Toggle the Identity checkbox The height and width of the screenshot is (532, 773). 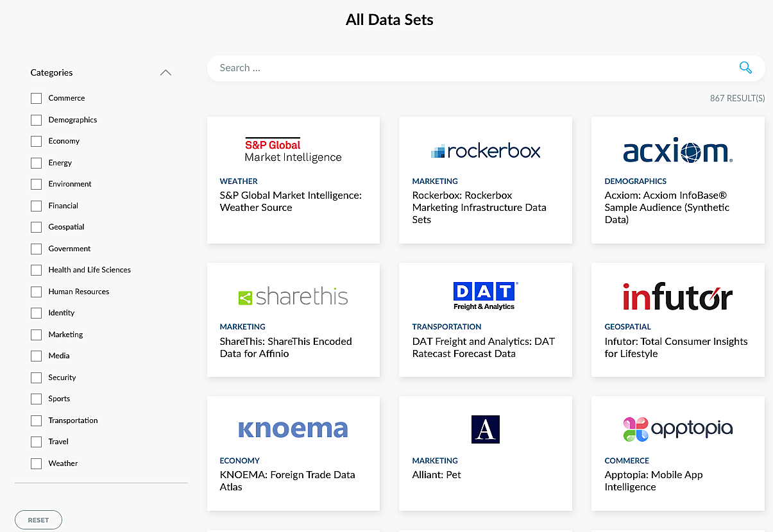(36, 313)
